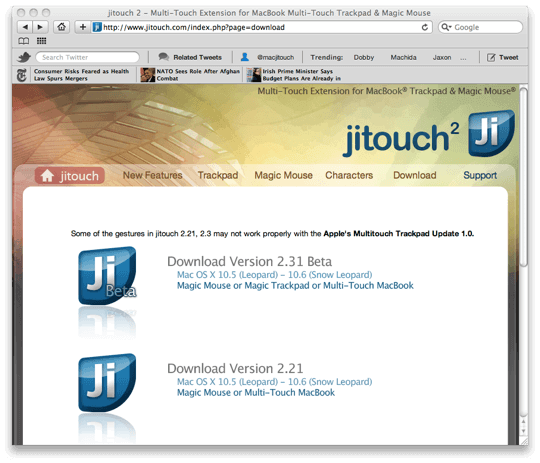Click trending topic Dobby

(364, 57)
